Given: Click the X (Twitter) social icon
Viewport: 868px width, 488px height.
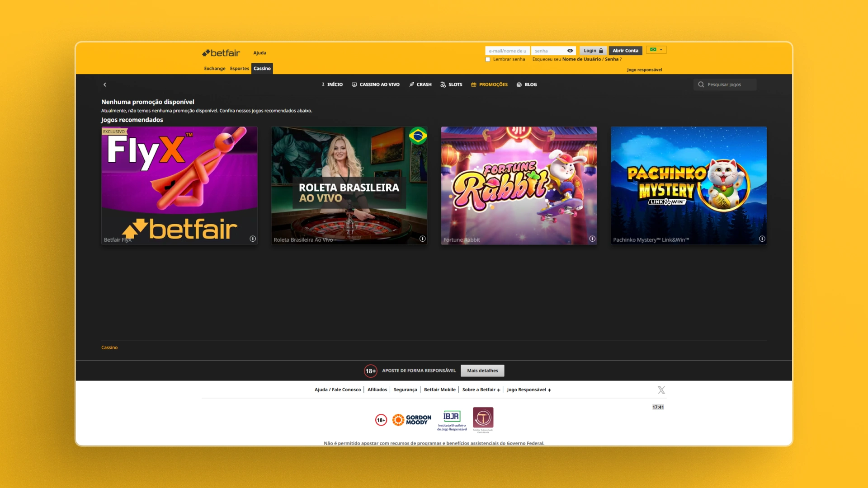Looking at the screenshot, I should (x=661, y=390).
